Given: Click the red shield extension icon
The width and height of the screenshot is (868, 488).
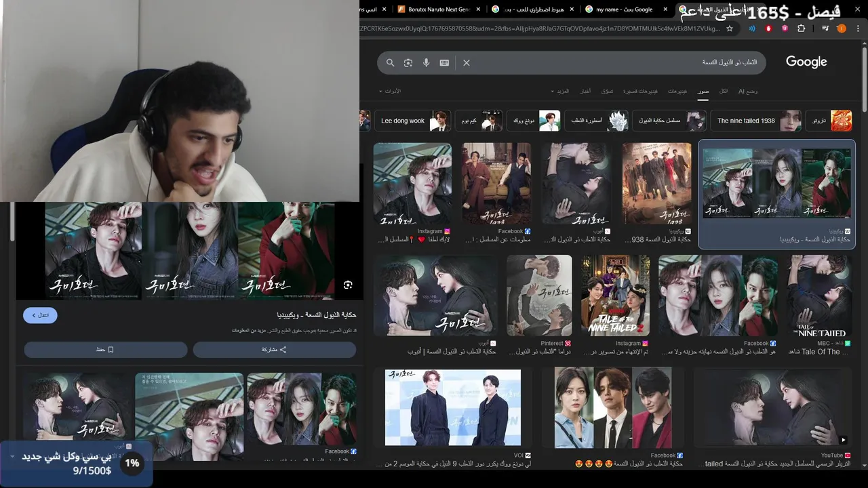Looking at the screenshot, I should coord(769,28).
